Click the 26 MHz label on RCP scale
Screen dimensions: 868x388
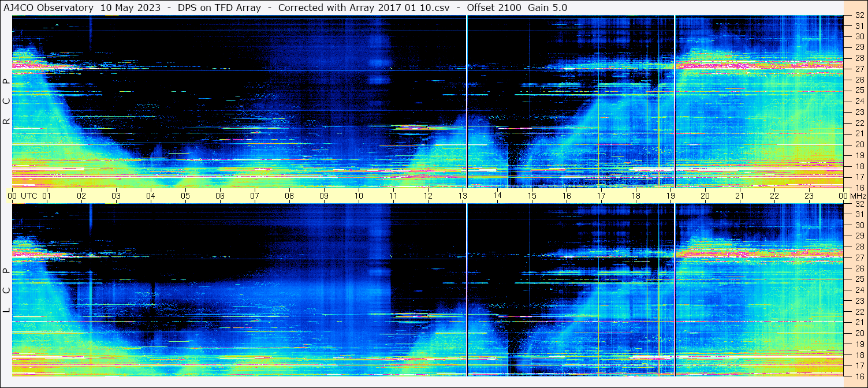[x=859, y=80]
